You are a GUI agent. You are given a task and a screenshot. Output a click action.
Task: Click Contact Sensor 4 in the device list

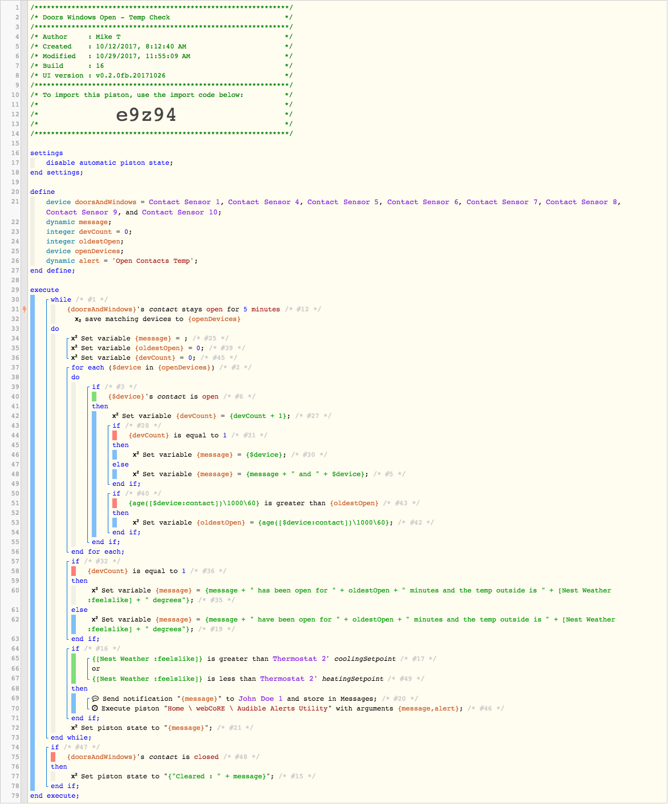(x=264, y=202)
